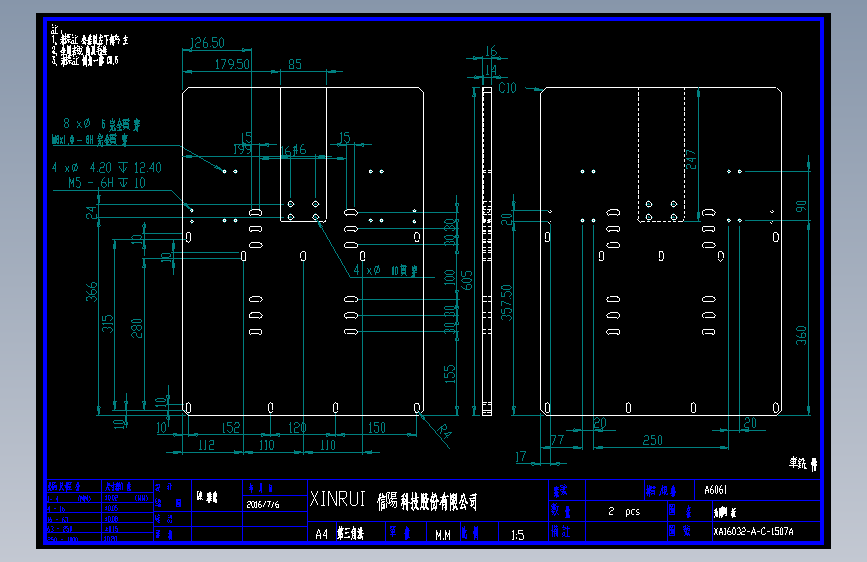
Task: Select the 315 dimension label
Action: pyautogui.click(x=107, y=323)
